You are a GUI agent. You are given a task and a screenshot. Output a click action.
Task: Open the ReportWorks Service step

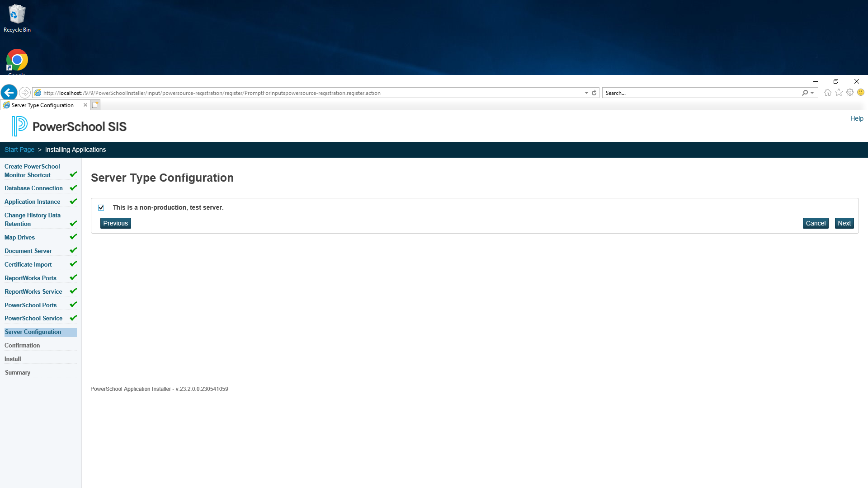(x=33, y=291)
